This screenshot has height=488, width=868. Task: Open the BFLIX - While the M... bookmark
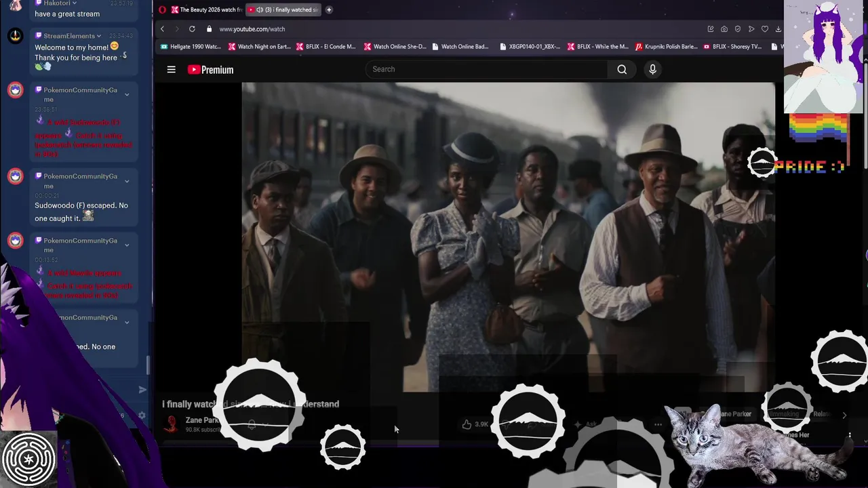pos(597,47)
